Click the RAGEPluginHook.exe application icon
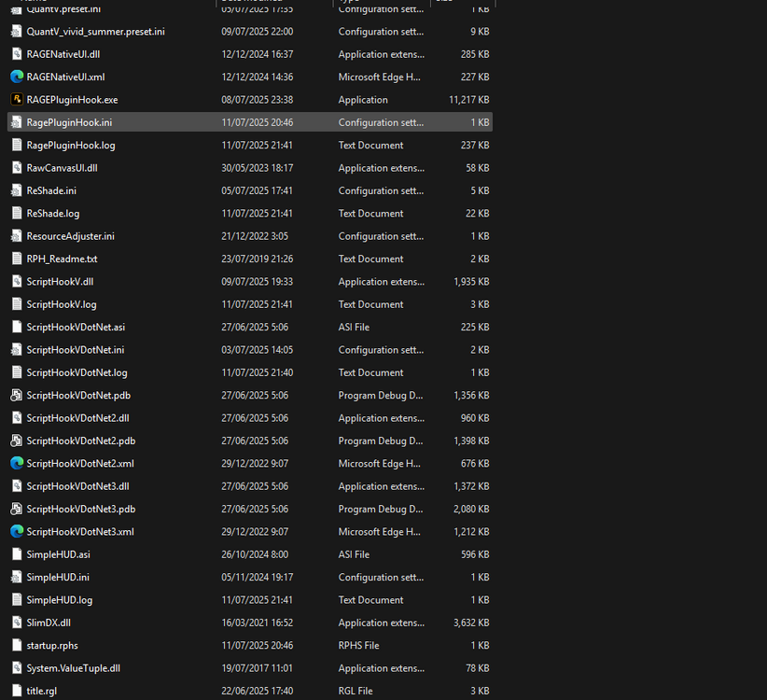This screenshot has height=700, width=767. (x=17, y=99)
